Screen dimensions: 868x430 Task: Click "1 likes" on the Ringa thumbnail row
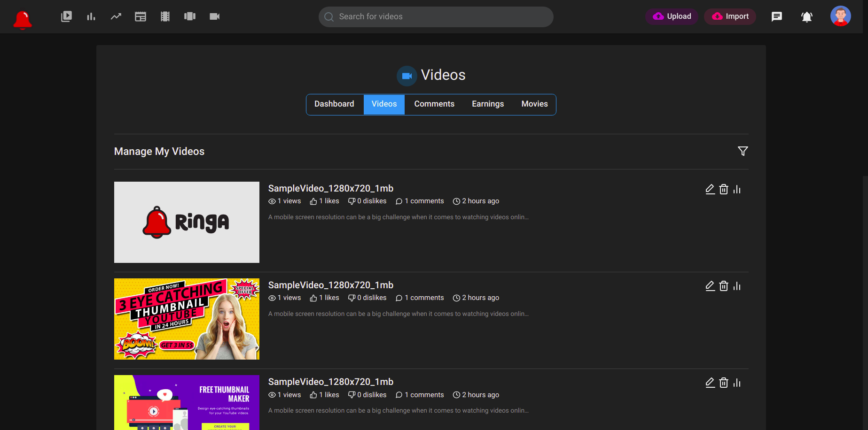click(324, 201)
